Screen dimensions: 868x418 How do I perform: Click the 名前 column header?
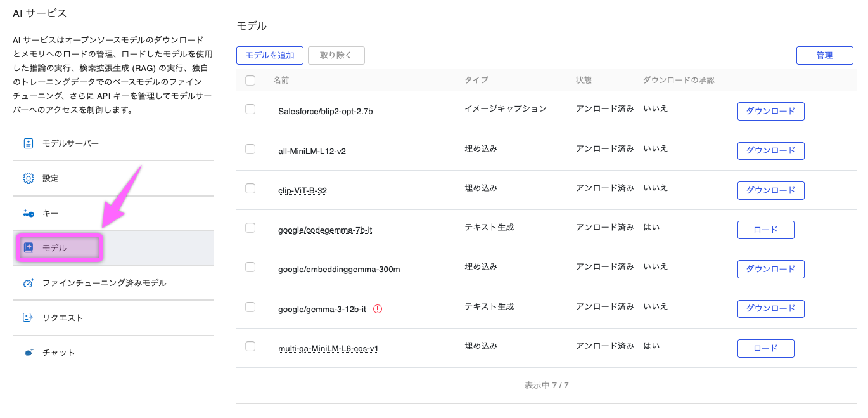pyautogui.click(x=281, y=80)
